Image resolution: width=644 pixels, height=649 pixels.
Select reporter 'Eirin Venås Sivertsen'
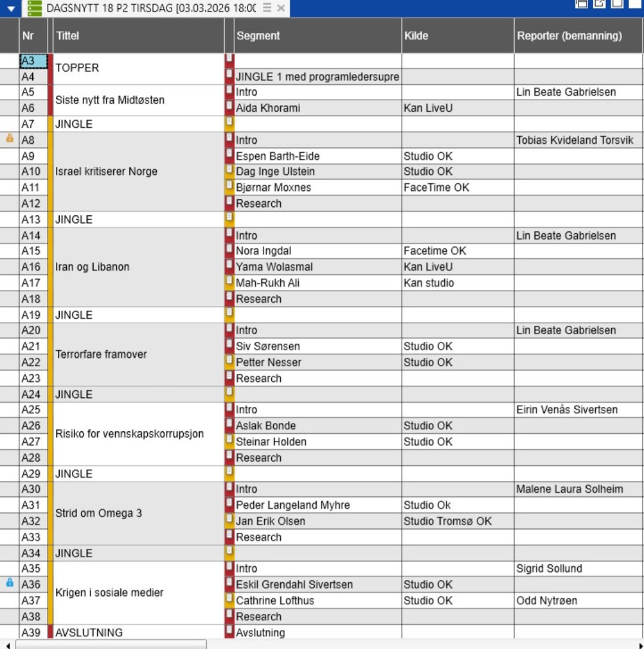pos(578,410)
